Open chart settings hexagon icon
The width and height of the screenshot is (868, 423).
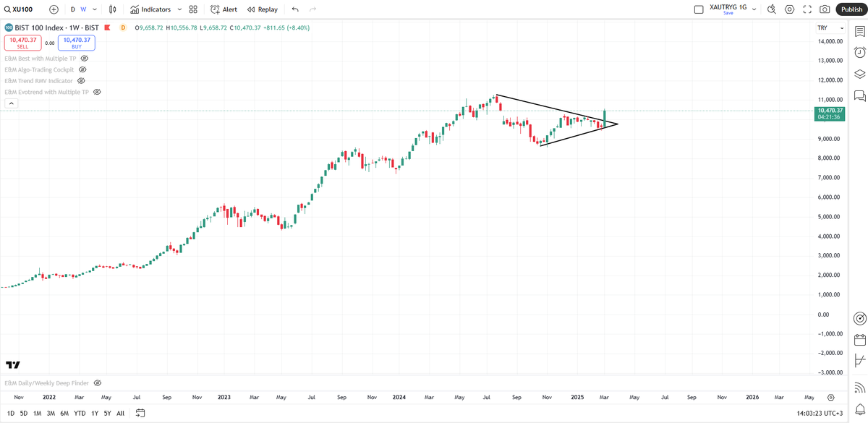click(789, 9)
